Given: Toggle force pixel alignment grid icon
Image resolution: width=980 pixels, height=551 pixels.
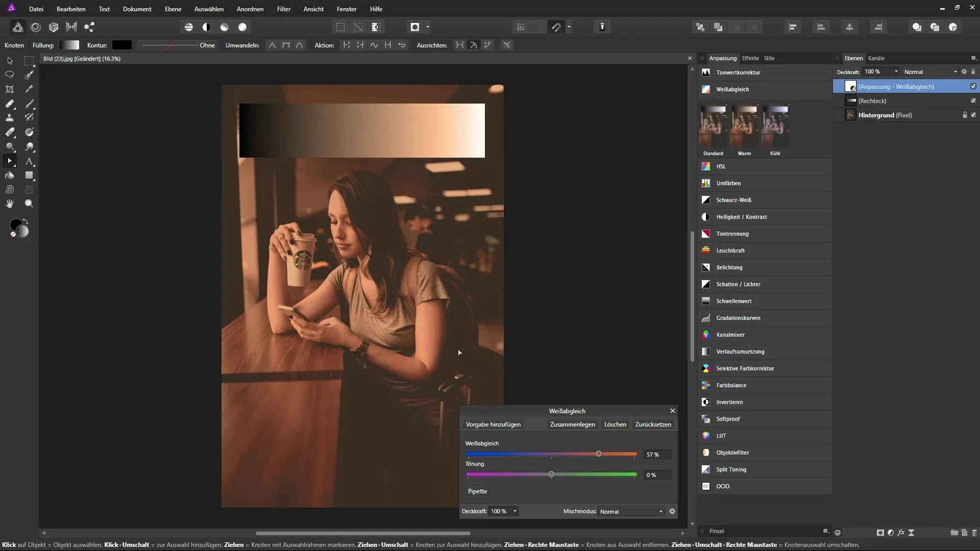Looking at the screenshot, I should click(521, 27).
